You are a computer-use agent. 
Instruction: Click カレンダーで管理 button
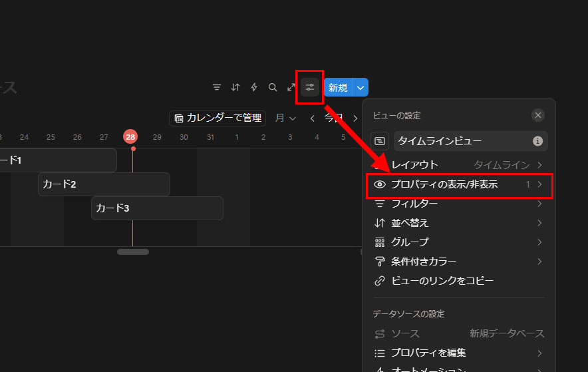click(218, 118)
